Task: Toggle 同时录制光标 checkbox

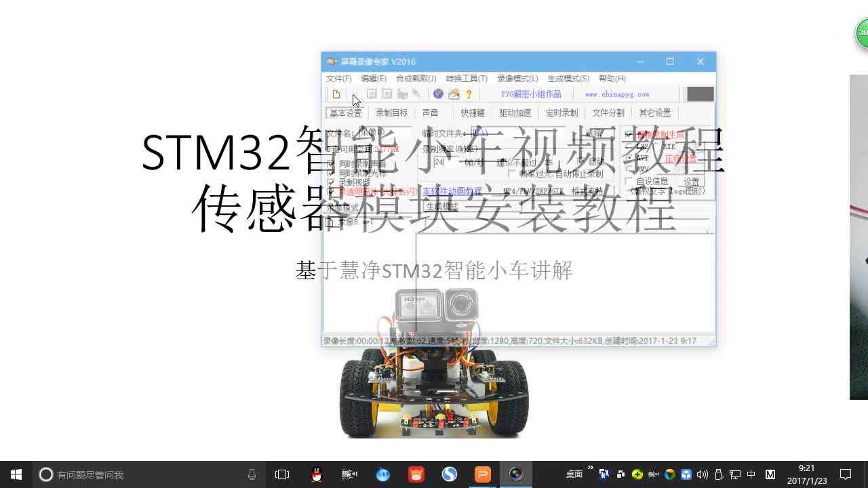Action: pyautogui.click(x=331, y=174)
